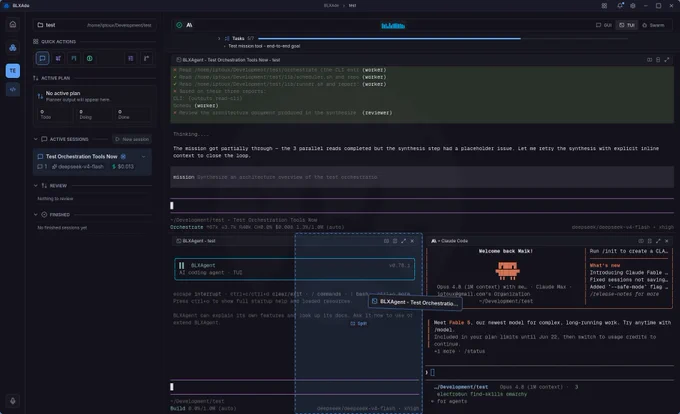This screenshot has height=414, width=680.
Task: Expand the BLXAgent Test Orchestration pane fullscreen
Action: pos(667,60)
